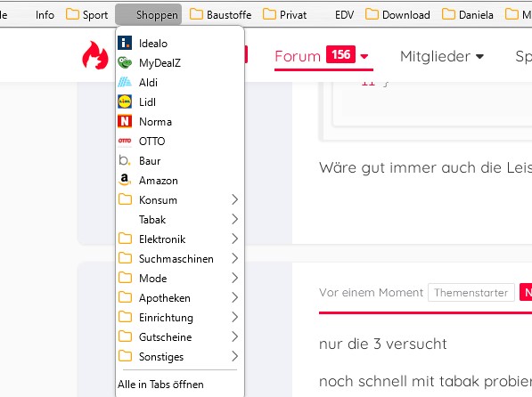Click the Amazon logo icon
This screenshot has height=397, width=532.
coord(125,180)
